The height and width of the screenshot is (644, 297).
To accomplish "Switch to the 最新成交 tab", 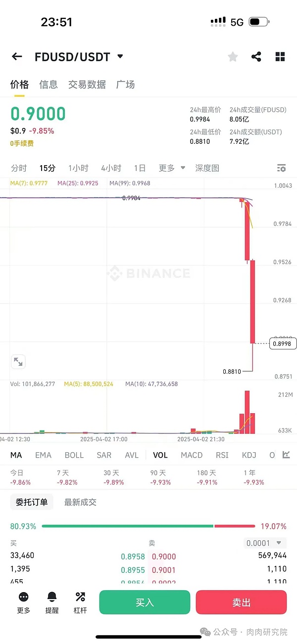I will [80, 503].
